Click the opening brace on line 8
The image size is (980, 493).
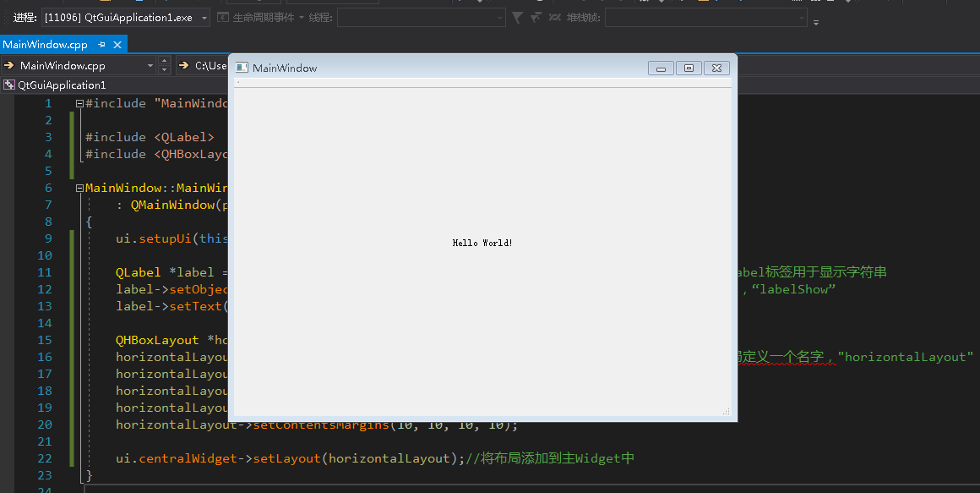(89, 222)
